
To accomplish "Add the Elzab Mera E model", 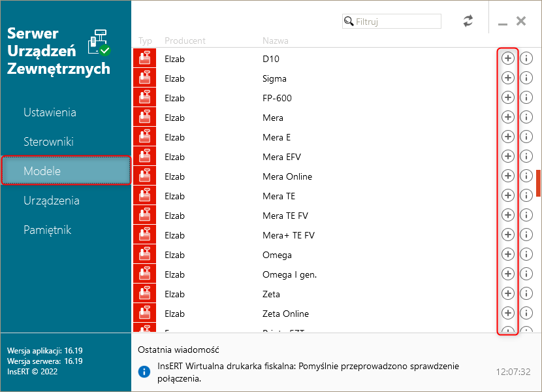I will pos(507,137).
